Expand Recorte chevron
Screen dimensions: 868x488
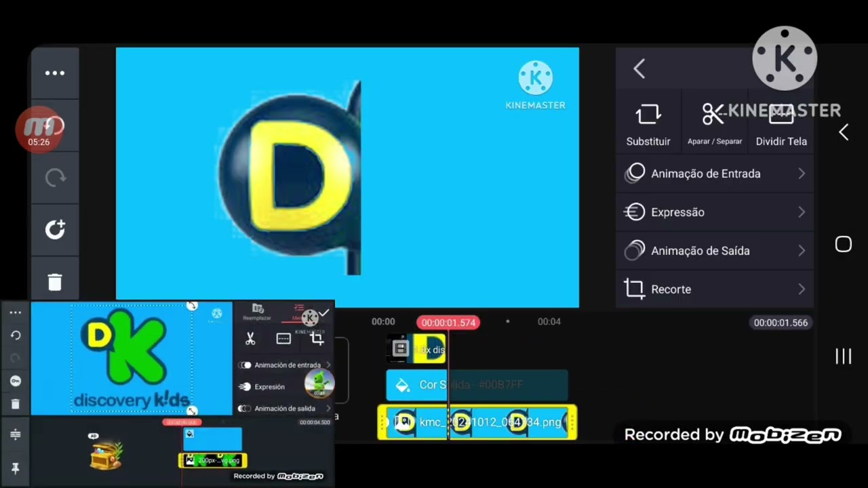[802, 289]
